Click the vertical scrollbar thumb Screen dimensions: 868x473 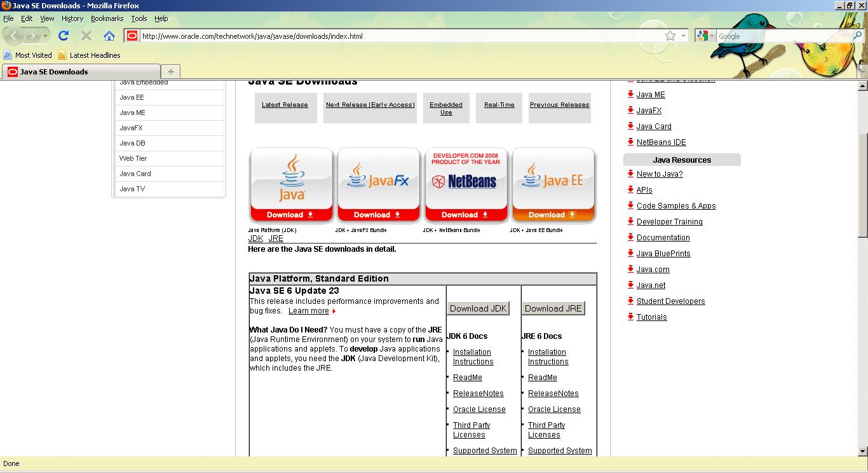(862, 186)
